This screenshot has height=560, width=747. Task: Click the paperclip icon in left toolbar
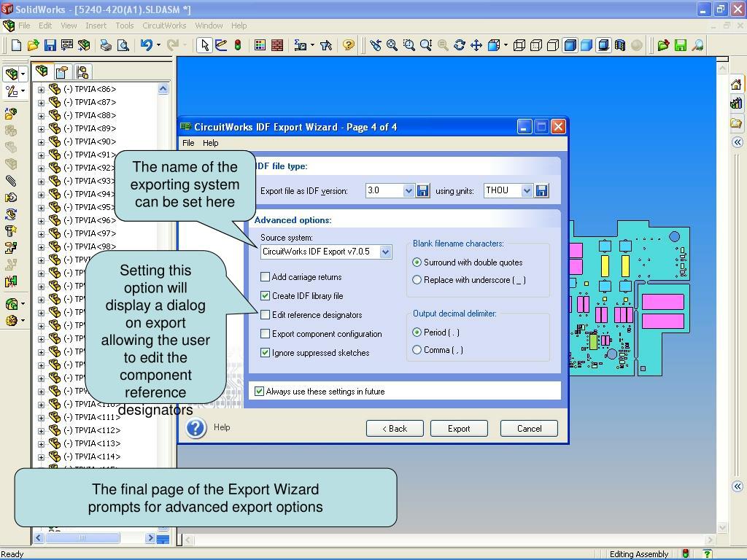click(x=11, y=181)
